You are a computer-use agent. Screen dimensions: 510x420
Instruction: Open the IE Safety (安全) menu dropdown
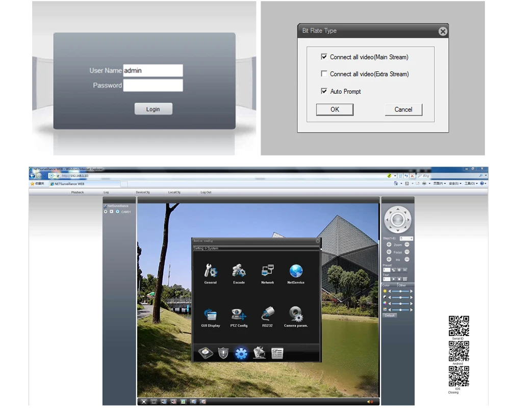(x=455, y=183)
